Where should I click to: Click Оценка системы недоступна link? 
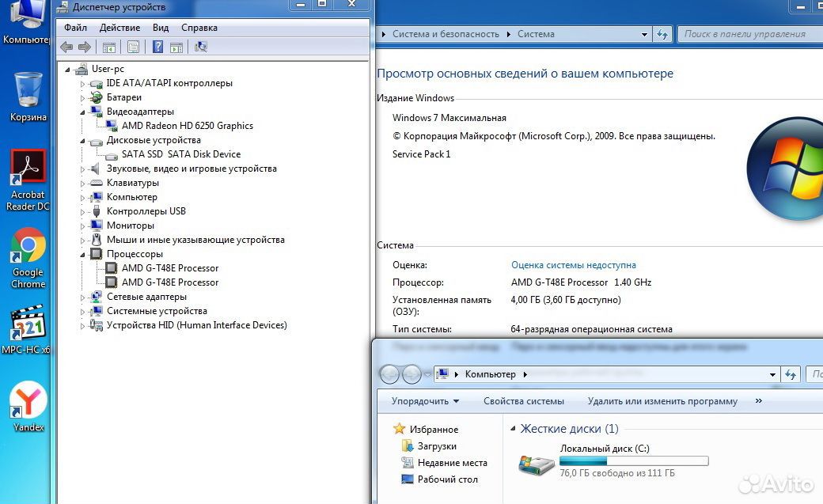click(573, 265)
